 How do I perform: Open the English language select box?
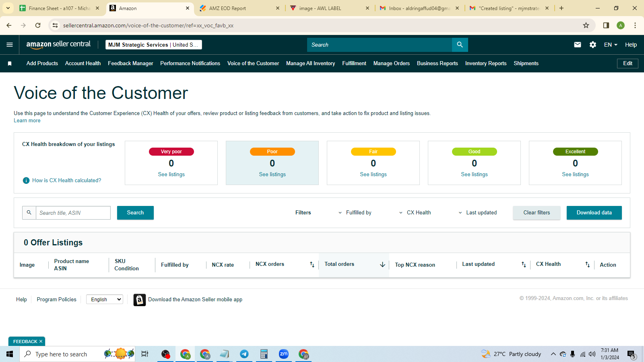point(105,300)
